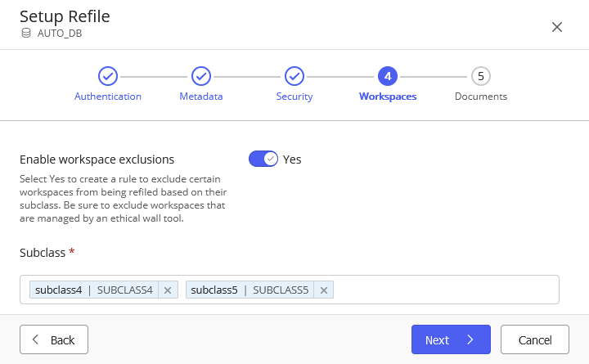Disable the workspace exclusions toggle
The image size is (589, 364).
263,159
